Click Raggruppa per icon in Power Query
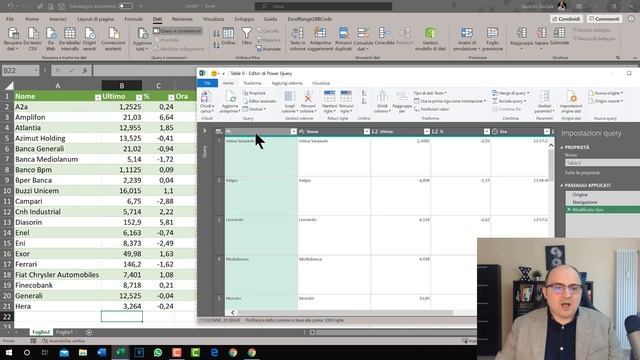640x360 pixels. pyautogui.click(x=402, y=102)
